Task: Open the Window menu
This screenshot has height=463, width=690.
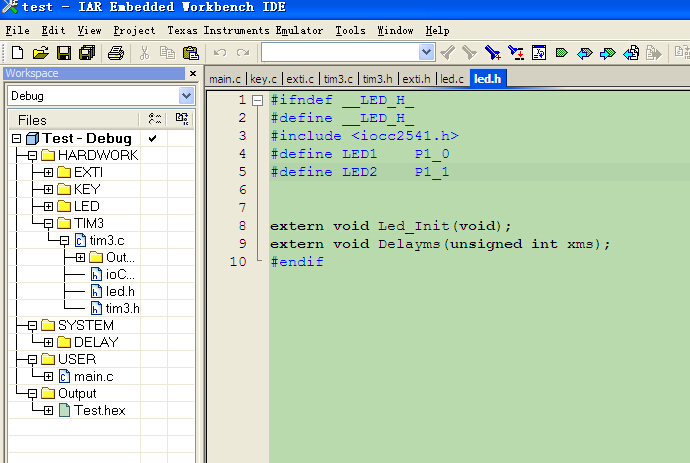Action: [x=395, y=30]
